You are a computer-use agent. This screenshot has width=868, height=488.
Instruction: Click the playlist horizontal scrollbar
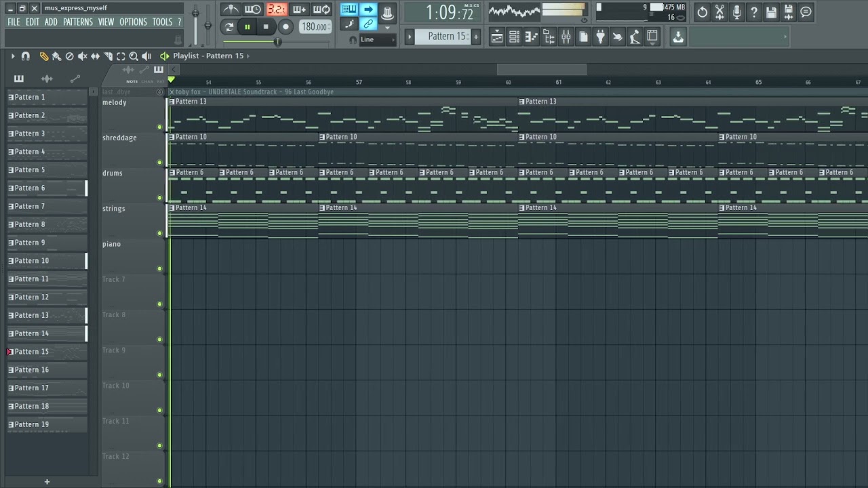point(541,69)
